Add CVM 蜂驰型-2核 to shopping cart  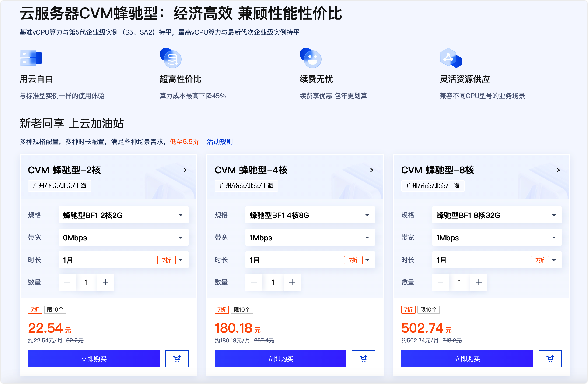click(x=177, y=359)
